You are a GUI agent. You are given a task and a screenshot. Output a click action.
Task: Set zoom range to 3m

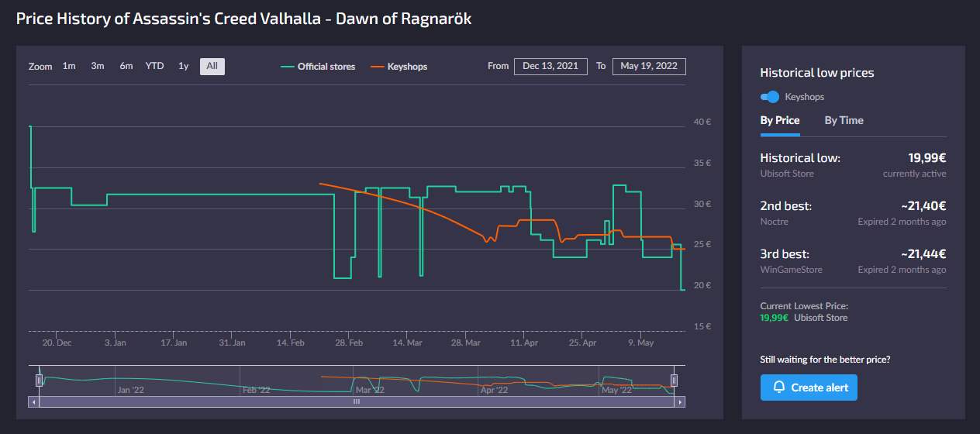(x=98, y=66)
